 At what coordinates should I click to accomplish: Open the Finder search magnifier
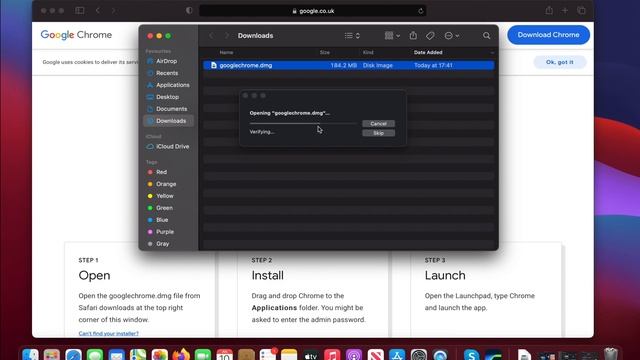pyautogui.click(x=487, y=36)
